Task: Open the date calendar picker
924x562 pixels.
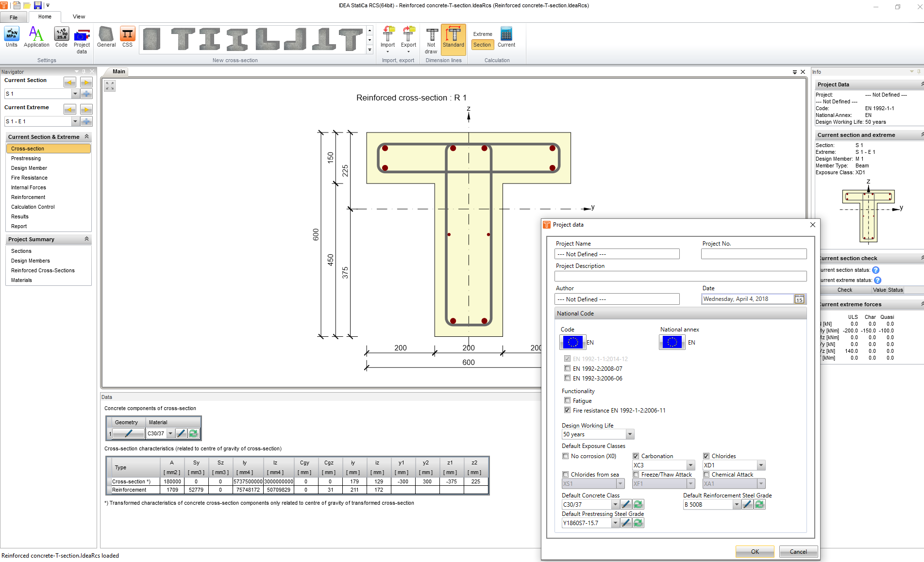Action: (x=799, y=299)
